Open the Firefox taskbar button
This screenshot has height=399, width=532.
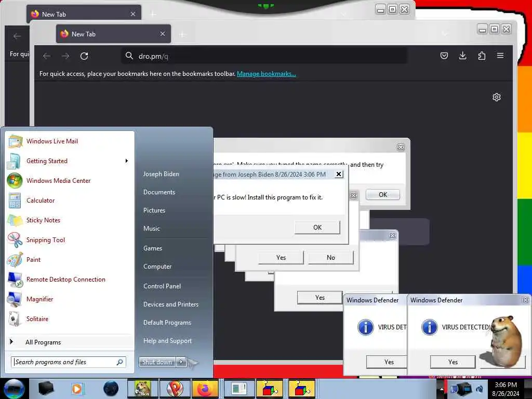[x=205, y=389]
